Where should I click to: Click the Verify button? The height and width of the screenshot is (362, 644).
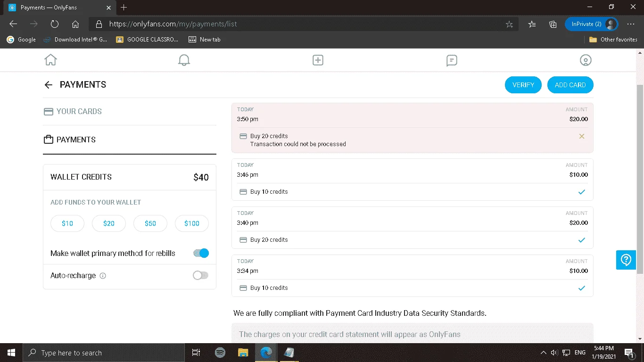523,85
